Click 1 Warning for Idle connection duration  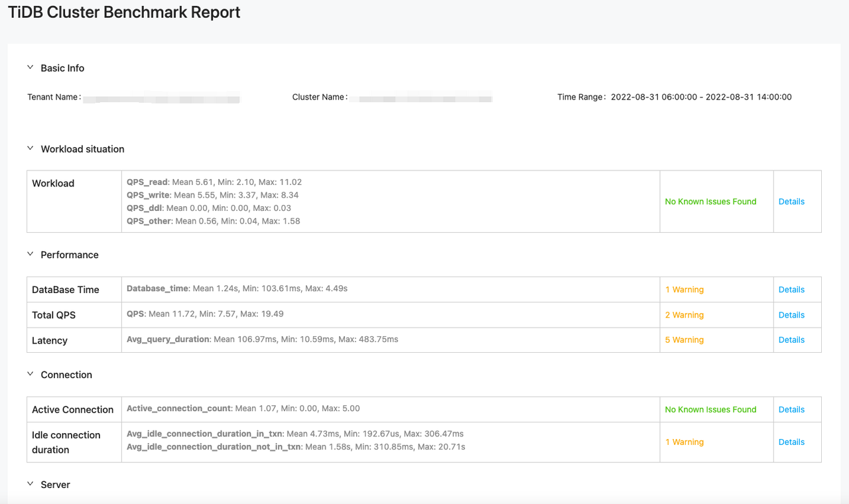tap(684, 442)
